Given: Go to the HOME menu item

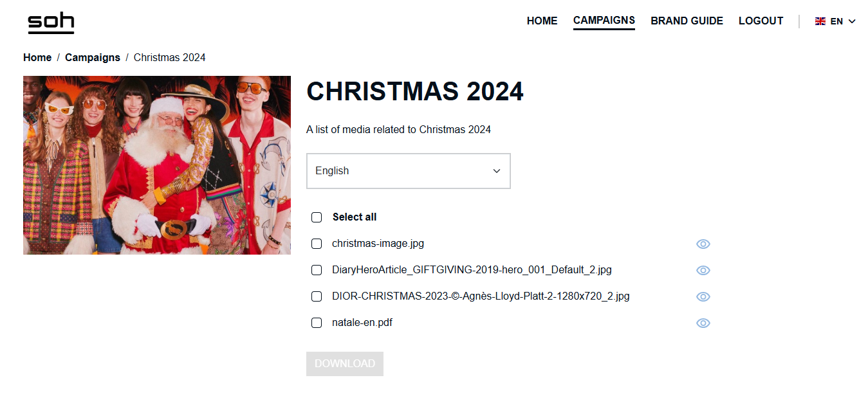Looking at the screenshot, I should (542, 21).
